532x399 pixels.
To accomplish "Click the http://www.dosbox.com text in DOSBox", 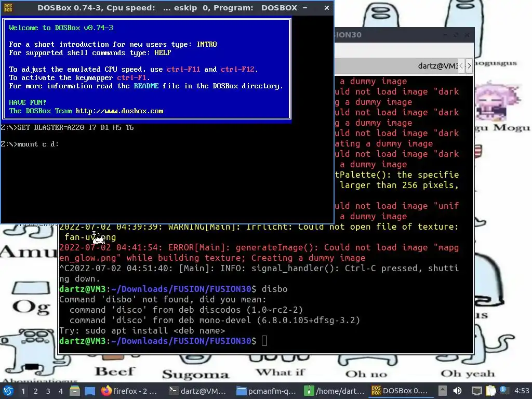I will [x=119, y=111].
